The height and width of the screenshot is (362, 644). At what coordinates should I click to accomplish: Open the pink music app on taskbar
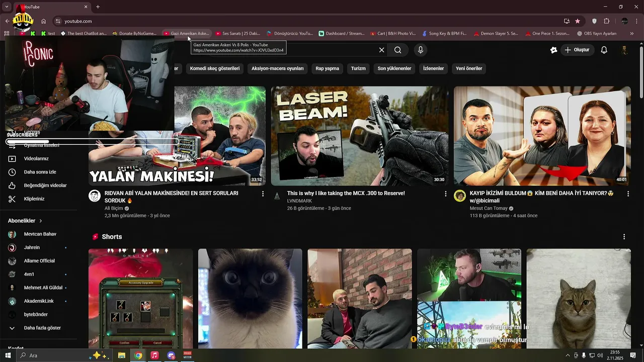[154, 355]
